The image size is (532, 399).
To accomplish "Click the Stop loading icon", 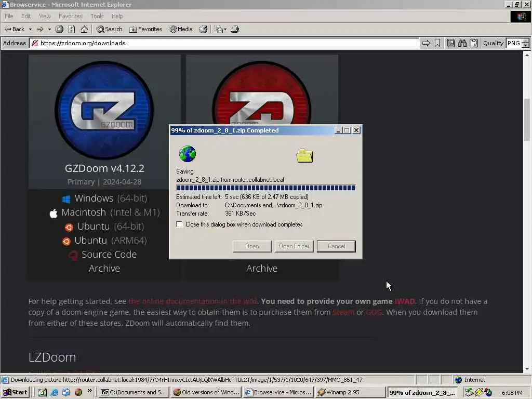I will coord(59,29).
